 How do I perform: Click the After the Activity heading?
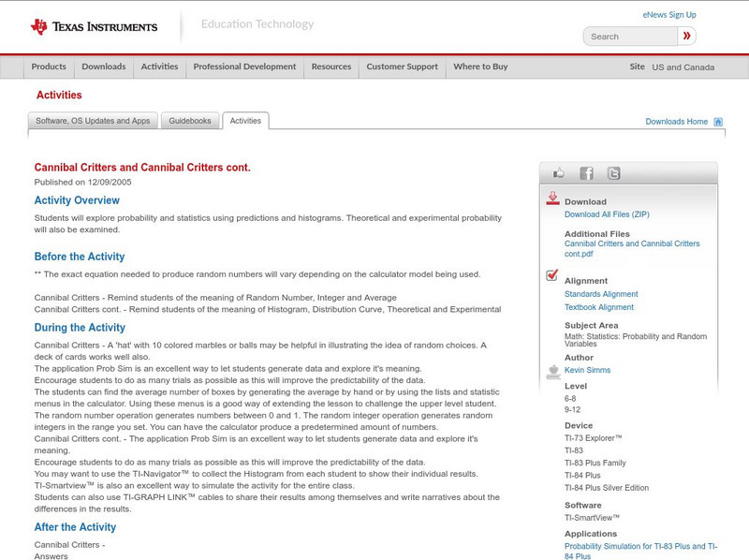pos(75,527)
